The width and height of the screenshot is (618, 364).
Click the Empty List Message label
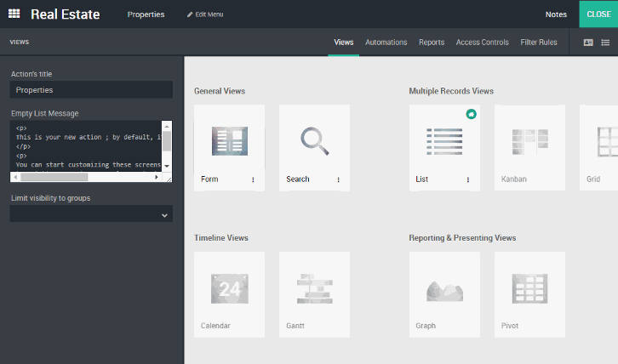pos(44,113)
